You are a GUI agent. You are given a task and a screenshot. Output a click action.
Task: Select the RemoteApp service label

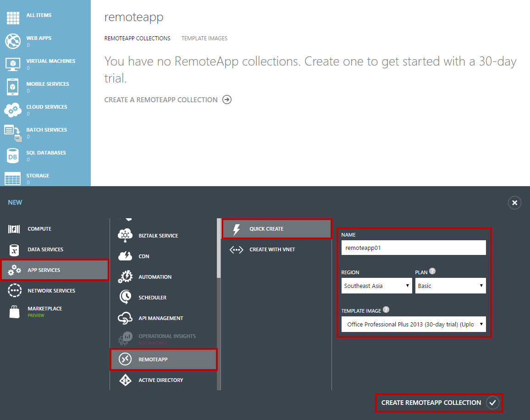click(x=153, y=359)
